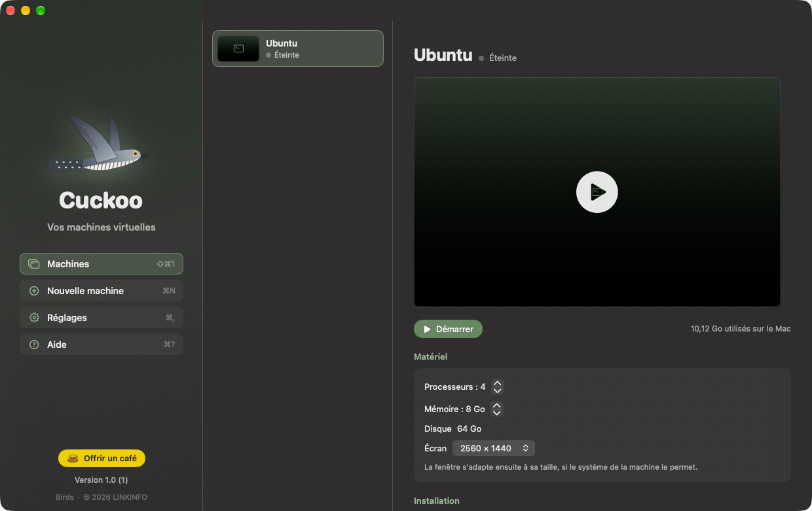Increase Mémoire with the up arrow
Viewport: 812px width, 511px height.
[x=497, y=406]
